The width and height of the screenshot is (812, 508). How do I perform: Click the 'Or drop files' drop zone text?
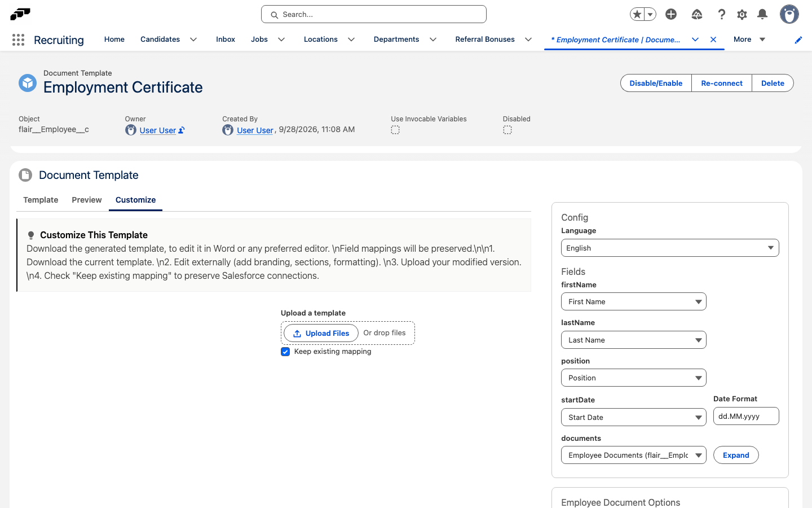tap(385, 333)
